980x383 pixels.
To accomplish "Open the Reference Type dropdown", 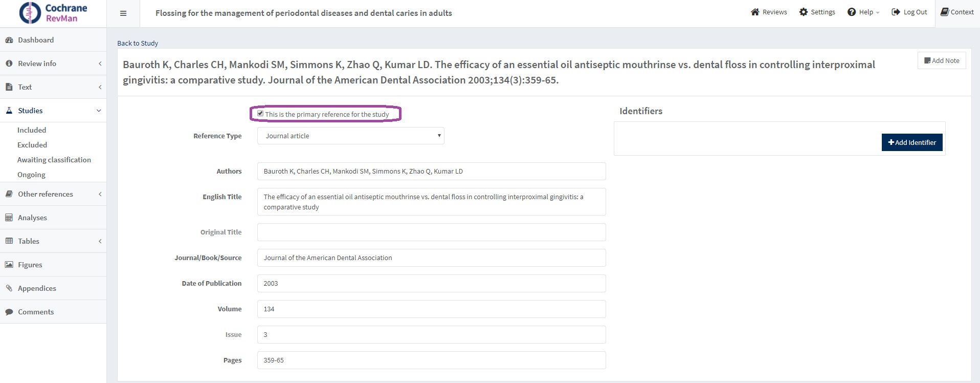I will coord(350,136).
